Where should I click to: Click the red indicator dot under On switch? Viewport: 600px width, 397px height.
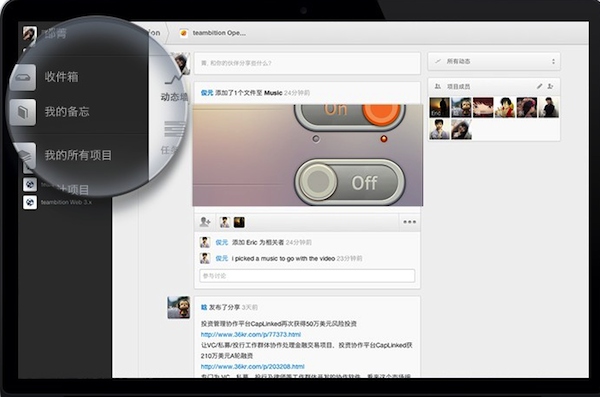[383, 139]
